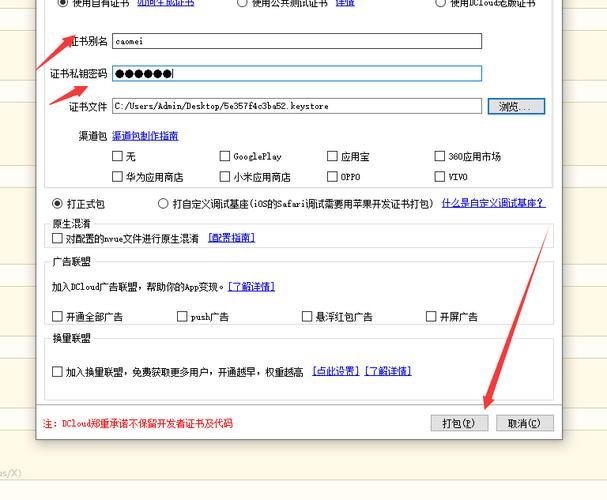Click the 证书私钥密码 label text

78,74
